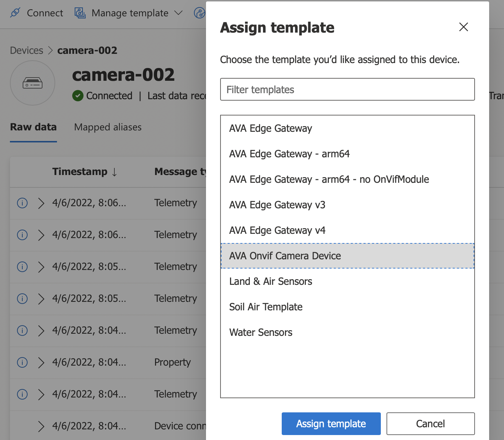504x440 pixels.
Task: Cancel the template assignment
Action: (430, 424)
